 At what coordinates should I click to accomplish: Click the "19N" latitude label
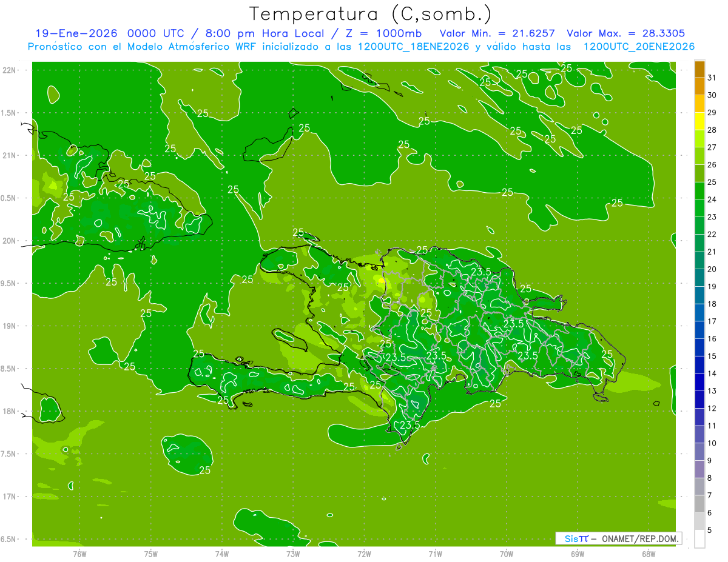point(10,326)
